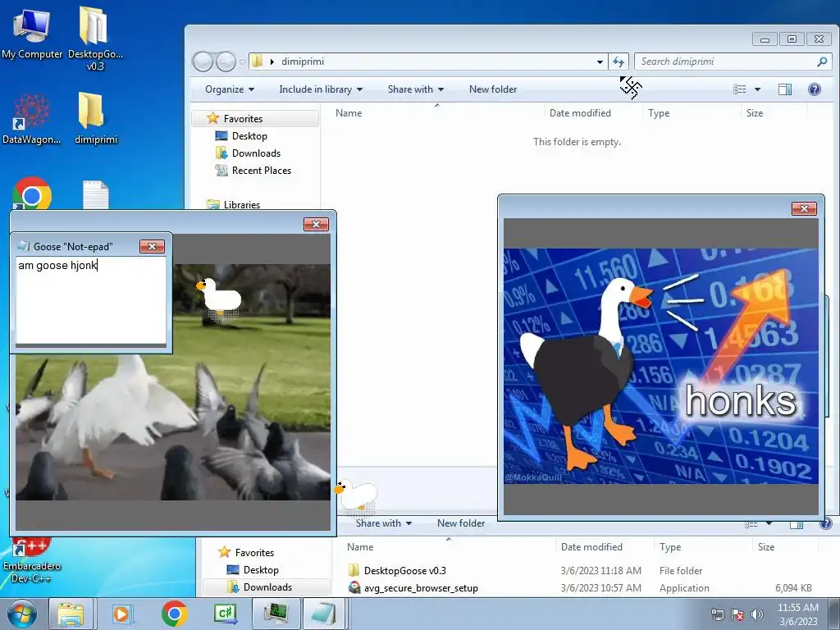Image resolution: width=840 pixels, height=630 pixels.
Task: Click the Google Chrome desktop shortcut
Action: 32,194
